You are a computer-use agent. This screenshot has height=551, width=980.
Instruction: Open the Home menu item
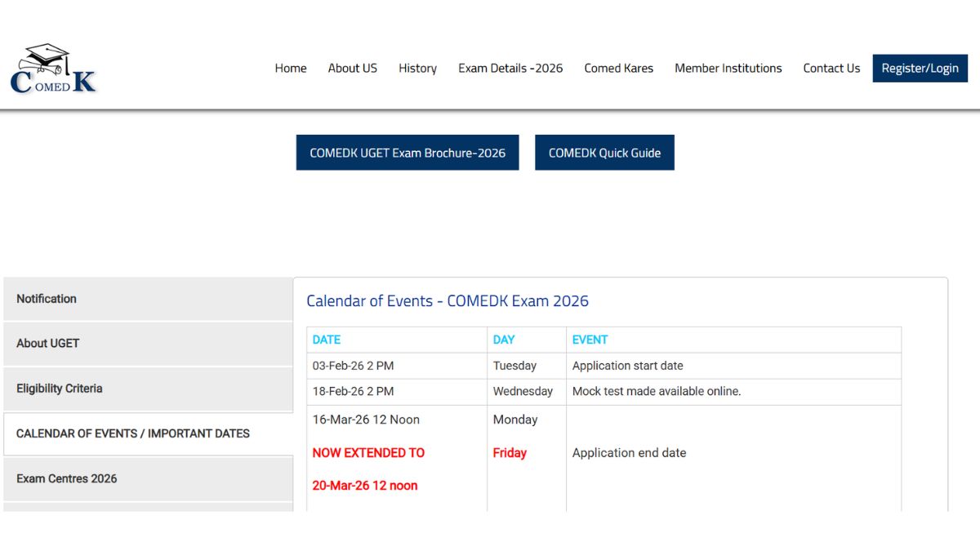coord(291,69)
